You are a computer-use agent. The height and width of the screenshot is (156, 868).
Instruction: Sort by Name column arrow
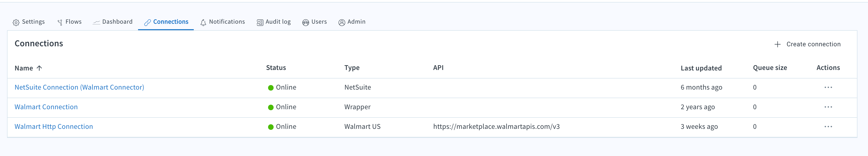coord(39,68)
